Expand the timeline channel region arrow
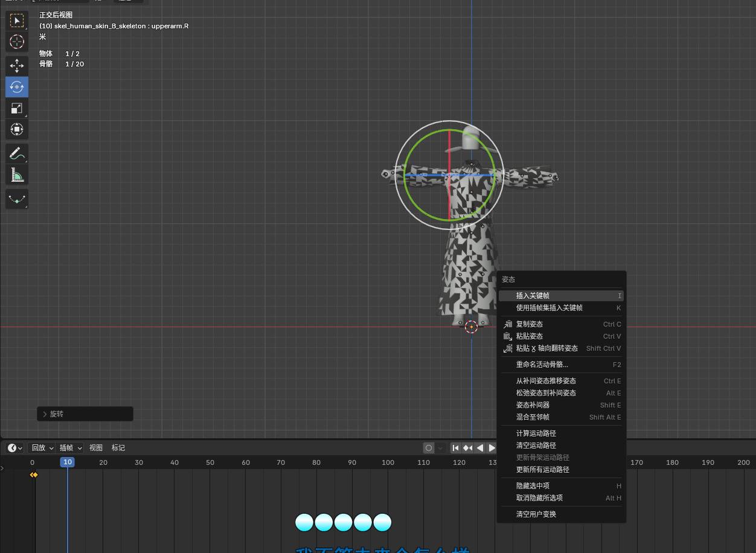 (x=3, y=468)
